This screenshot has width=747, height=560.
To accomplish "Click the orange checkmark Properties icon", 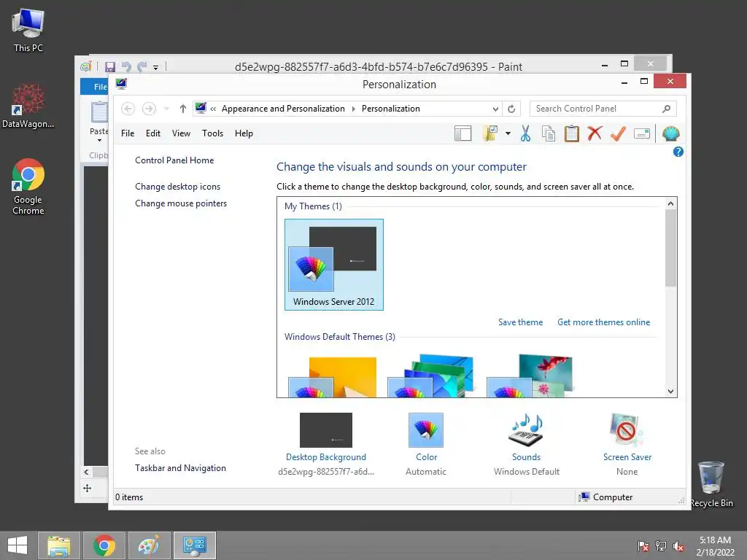I will (x=618, y=134).
